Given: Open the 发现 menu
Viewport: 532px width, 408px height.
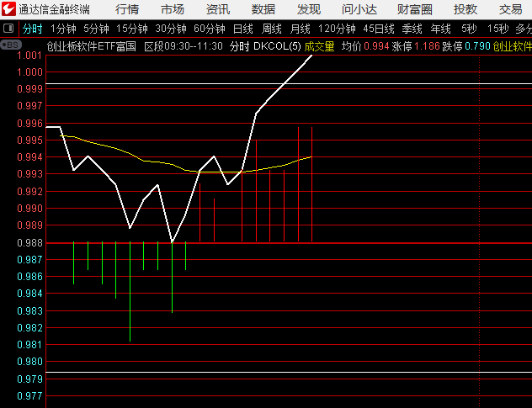Looking at the screenshot, I should tap(309, 9).
